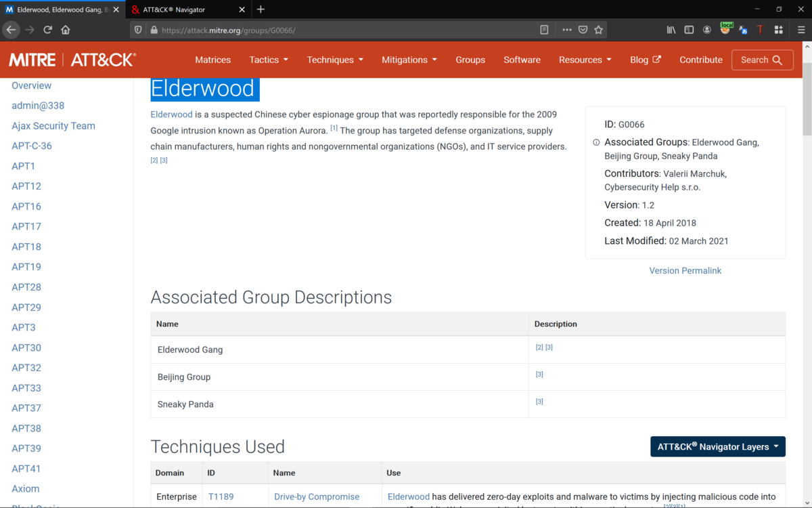The width and height of the screenshot is (812, 508).
Task: Select Overview in the sidebar
Action: [31, 85]
